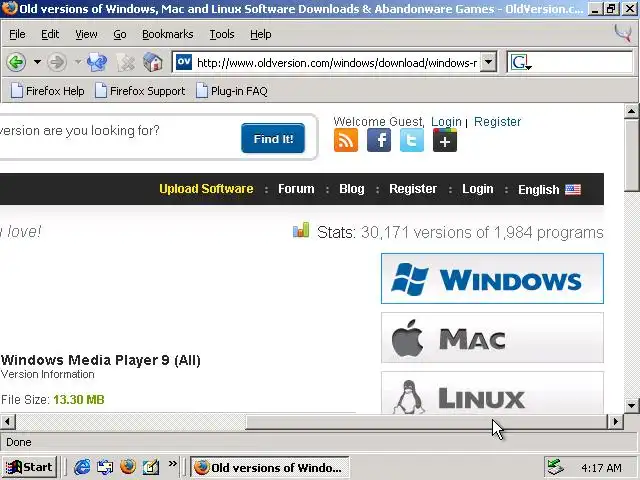Open the English language selector

tap(549, 189)
